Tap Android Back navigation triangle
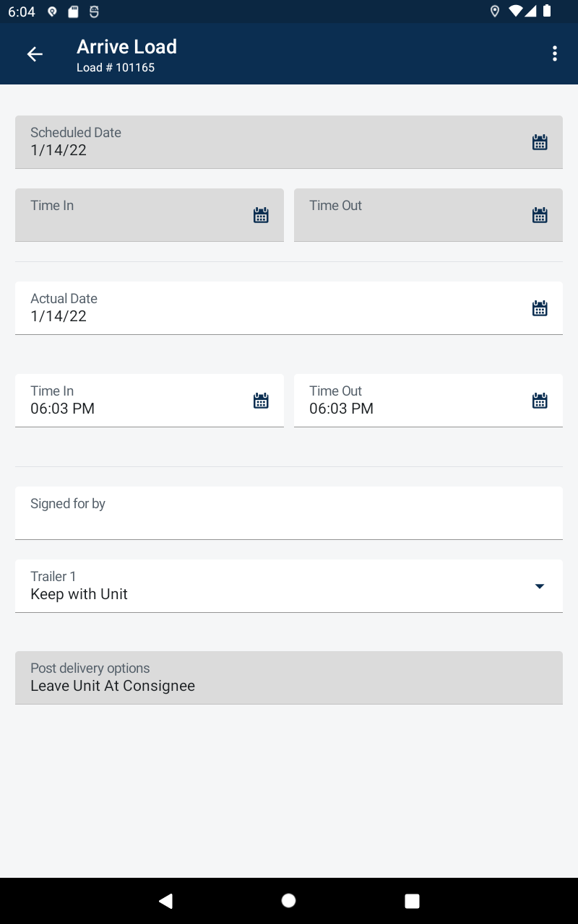Viewport: 578px width, 924px height. [x=166, y=900]
